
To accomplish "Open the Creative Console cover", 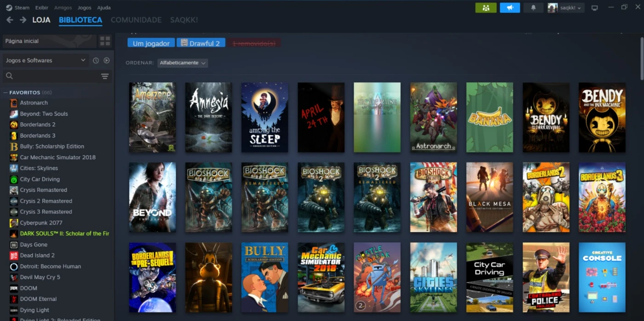I will tap(602, 277).
